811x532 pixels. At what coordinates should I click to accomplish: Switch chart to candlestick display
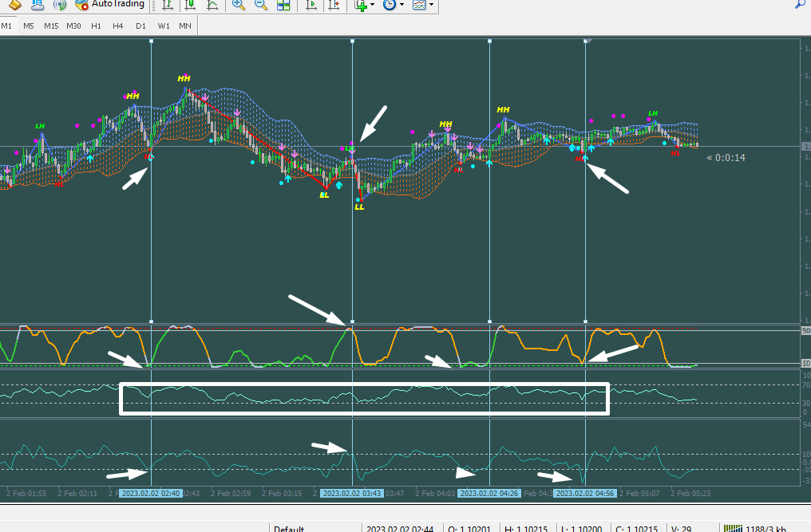tap(189, 5)
